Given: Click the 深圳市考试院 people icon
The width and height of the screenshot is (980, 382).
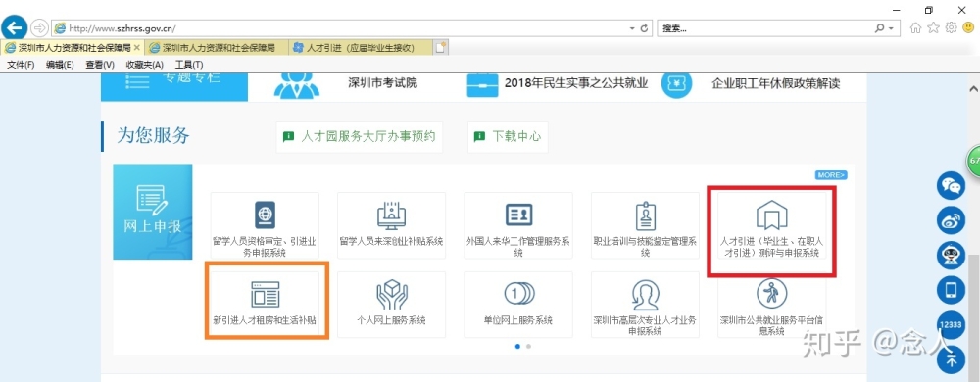Looking at the screenshot, I should 297,86.
